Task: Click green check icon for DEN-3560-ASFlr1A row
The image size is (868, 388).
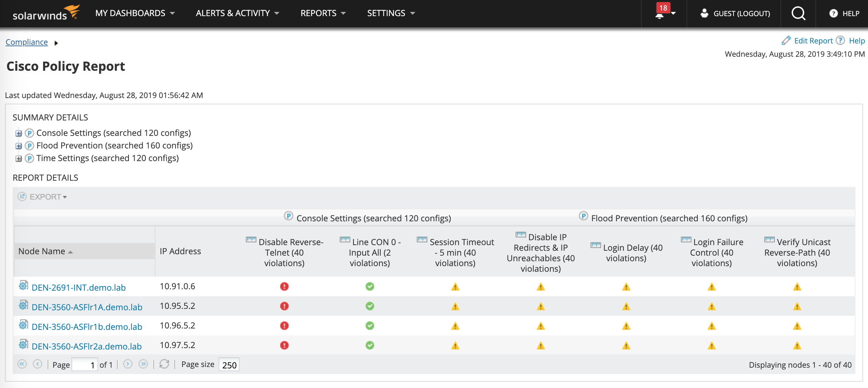Action: (370, 306)
